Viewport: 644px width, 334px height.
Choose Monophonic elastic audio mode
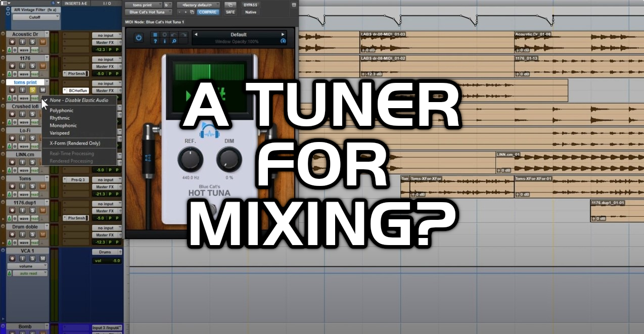(63, 125)
